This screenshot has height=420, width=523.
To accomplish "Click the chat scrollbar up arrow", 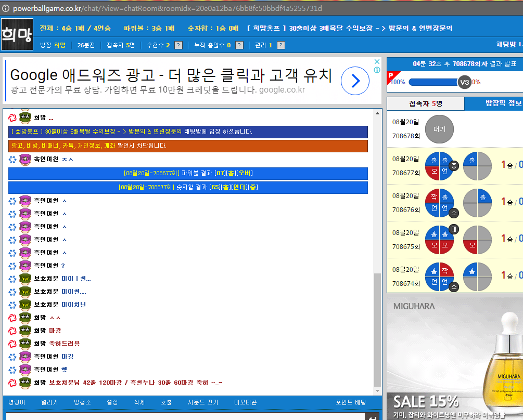I will click(378, 113).
